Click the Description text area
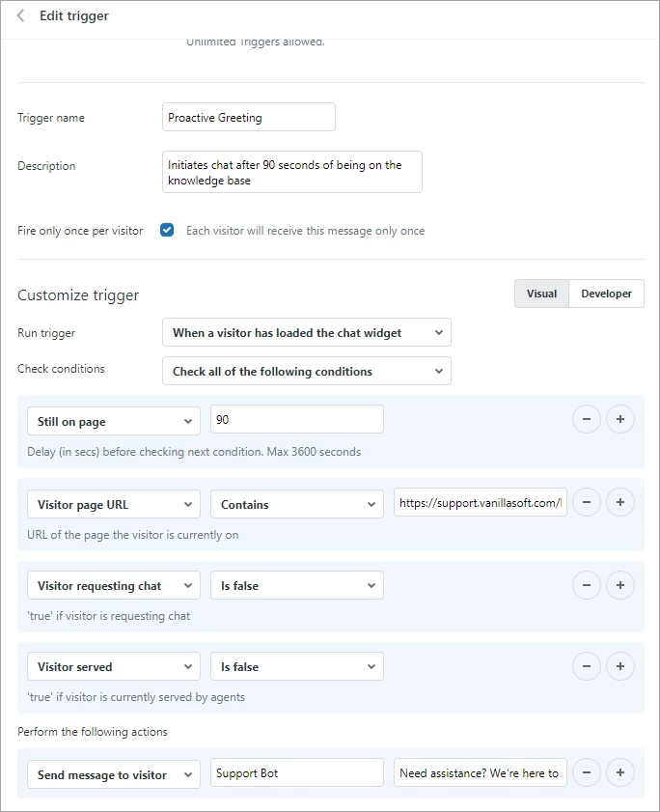Image resolution: width=660 pixels, height=812 pixels. click(x=291, y=172)
